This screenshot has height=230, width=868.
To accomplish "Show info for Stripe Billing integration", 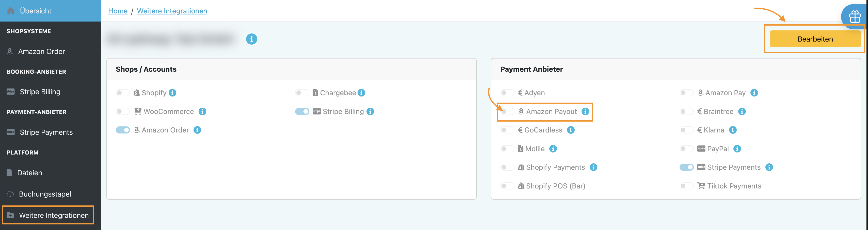I will 370,111.
